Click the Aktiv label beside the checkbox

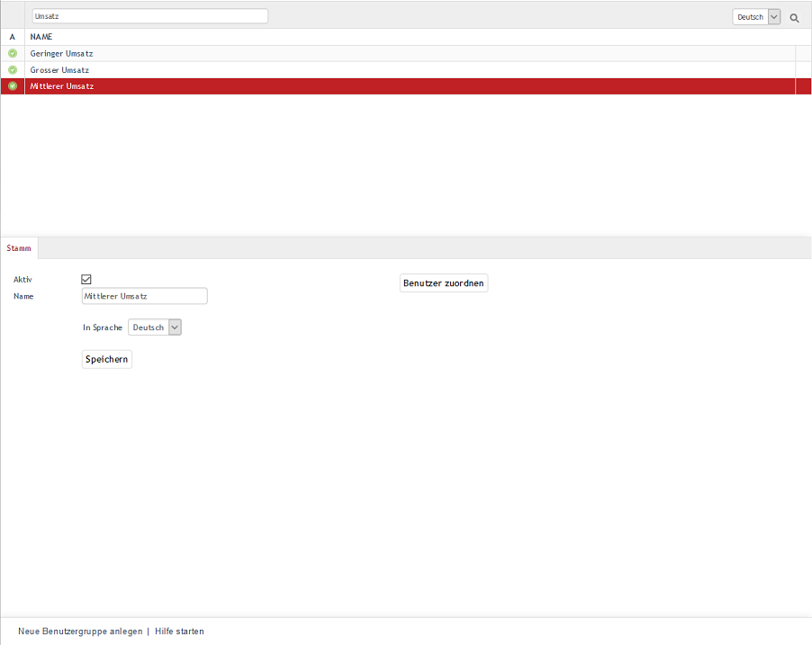pyautogui.click(x=23, y=280)
